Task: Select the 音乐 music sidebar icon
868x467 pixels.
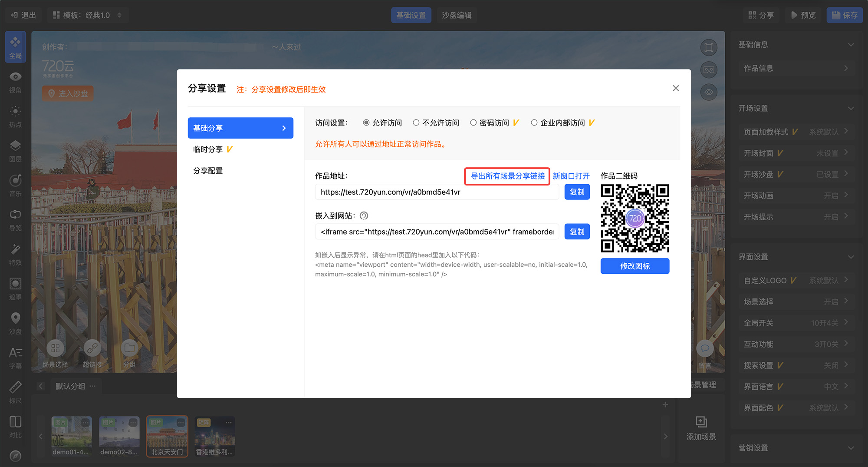Action: click(15, 185)
